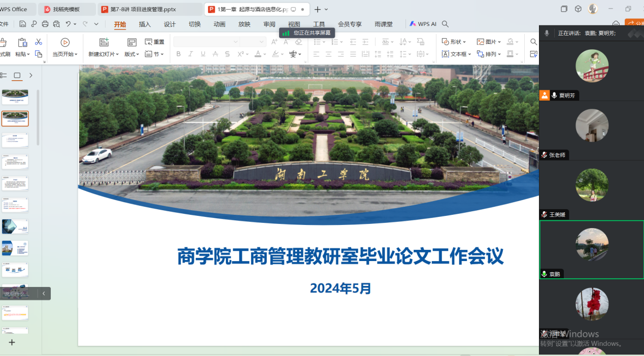Click the reset (重置) slide icon
The image size is (644, 356).
154,42
